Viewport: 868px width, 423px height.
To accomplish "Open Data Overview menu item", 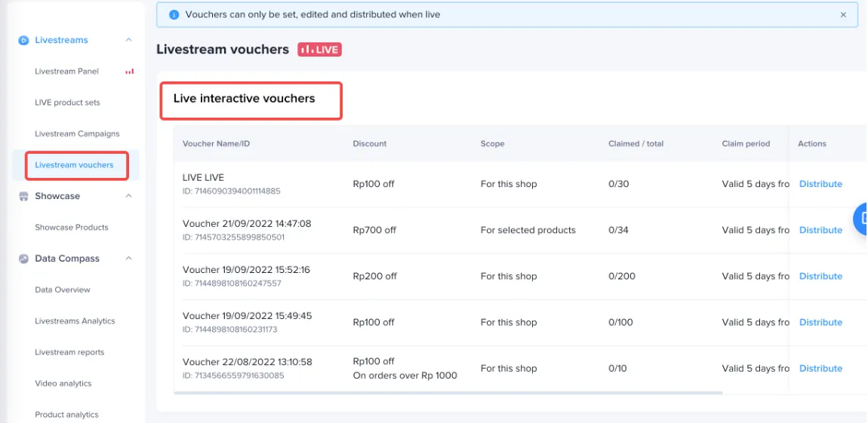I will (63, 290).
